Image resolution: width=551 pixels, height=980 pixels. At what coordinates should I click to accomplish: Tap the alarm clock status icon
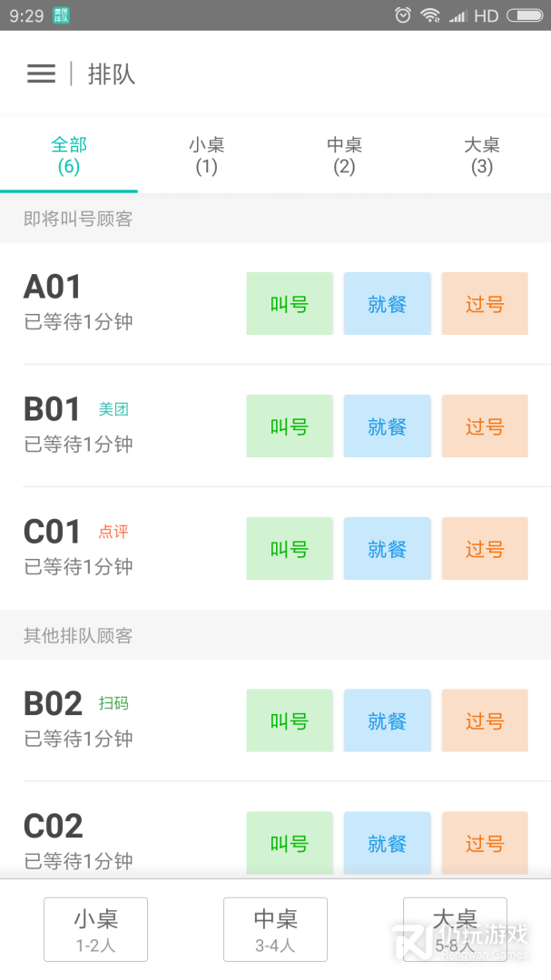point(403,15)
